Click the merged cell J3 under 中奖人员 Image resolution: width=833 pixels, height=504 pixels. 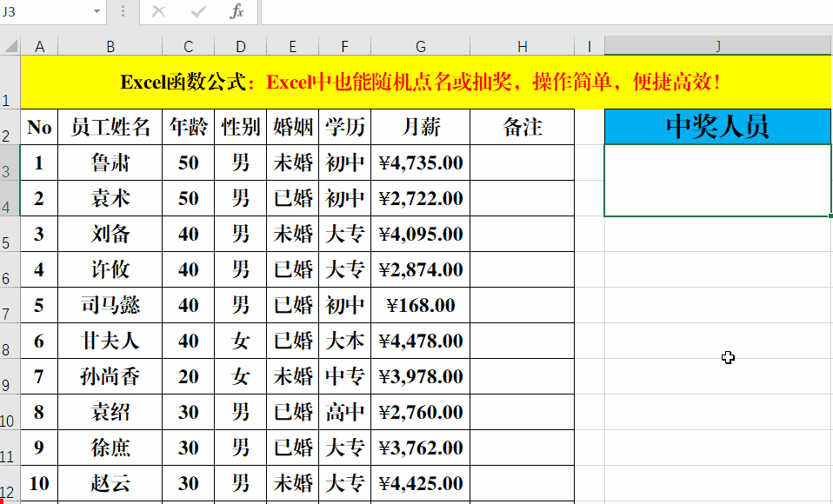717,181
